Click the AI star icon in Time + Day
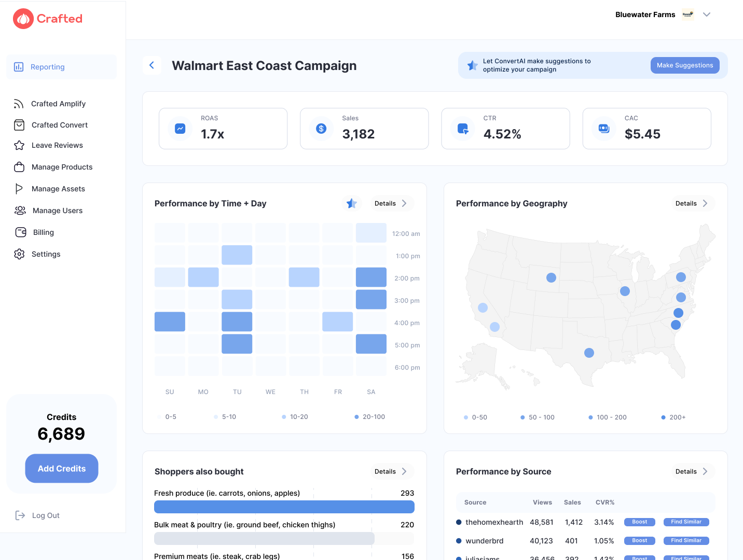 [x=352, y=203]
